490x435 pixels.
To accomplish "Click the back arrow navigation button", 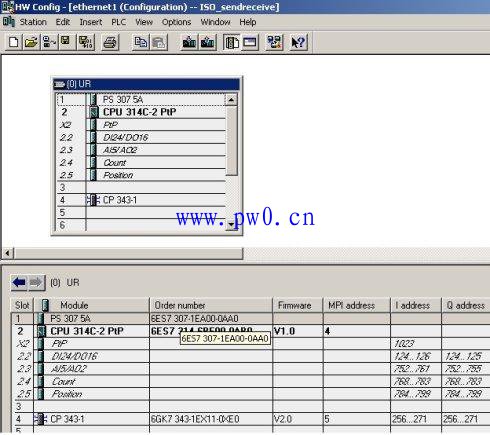I will pos(19,283).
